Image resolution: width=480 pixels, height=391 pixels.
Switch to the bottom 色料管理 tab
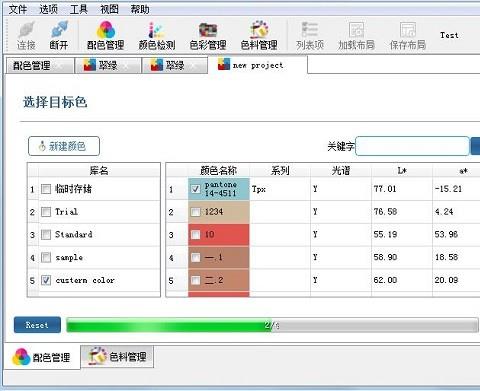117,357
